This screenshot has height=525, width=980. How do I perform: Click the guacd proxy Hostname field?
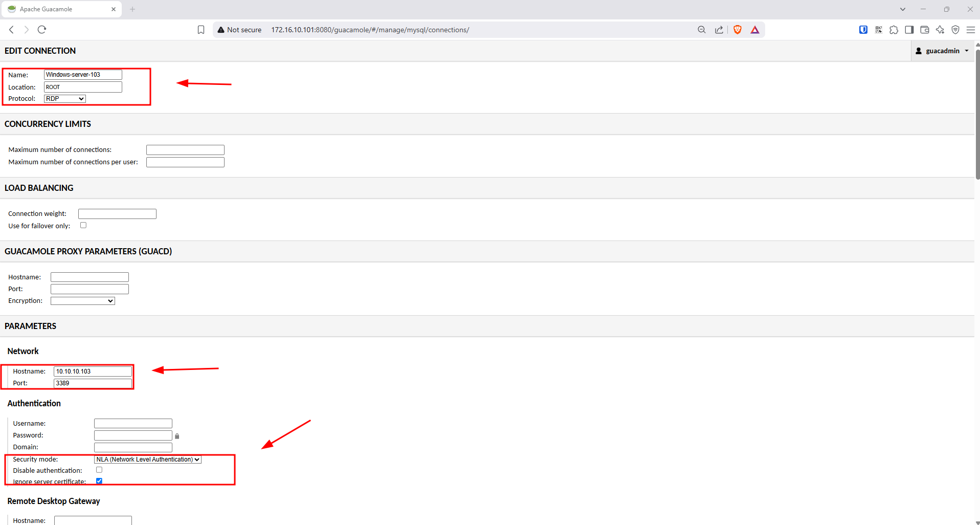(x=90, y=277)
